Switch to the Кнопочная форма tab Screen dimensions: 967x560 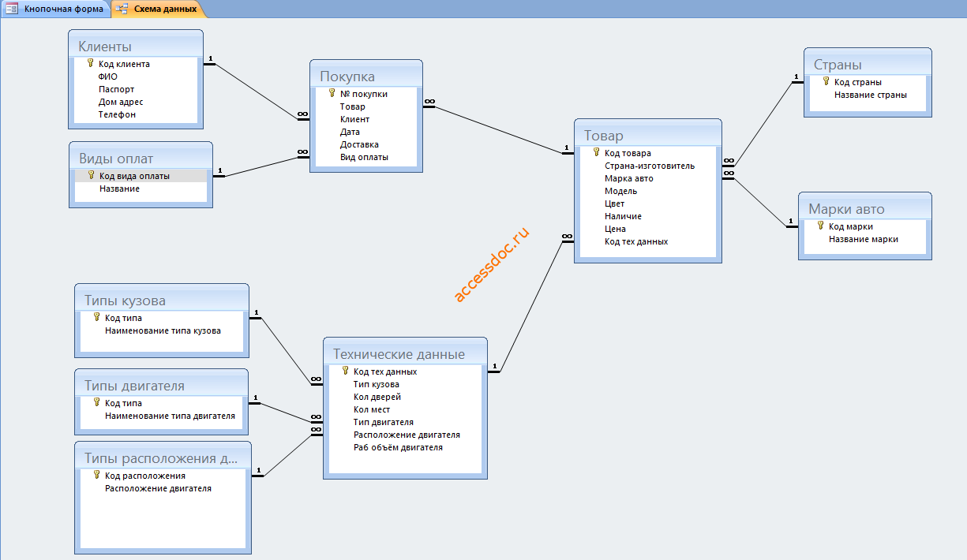coord(55,9)
